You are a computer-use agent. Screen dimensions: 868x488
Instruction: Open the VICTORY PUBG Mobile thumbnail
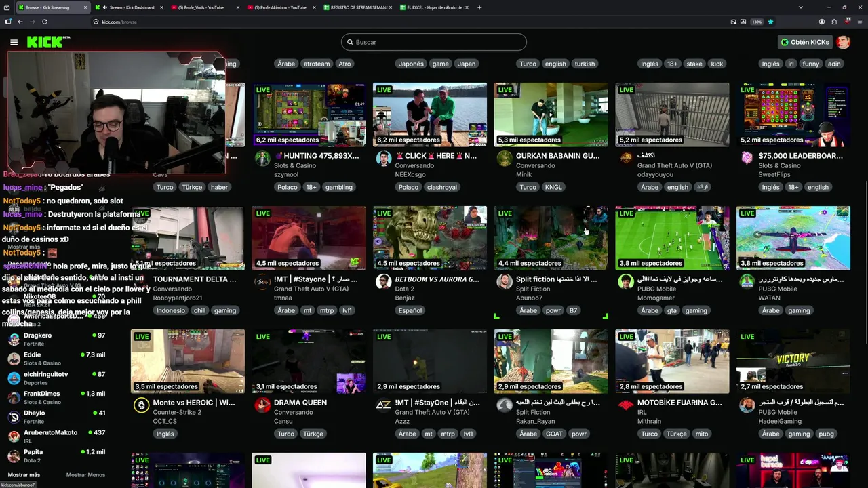click(x=793, y=361)
